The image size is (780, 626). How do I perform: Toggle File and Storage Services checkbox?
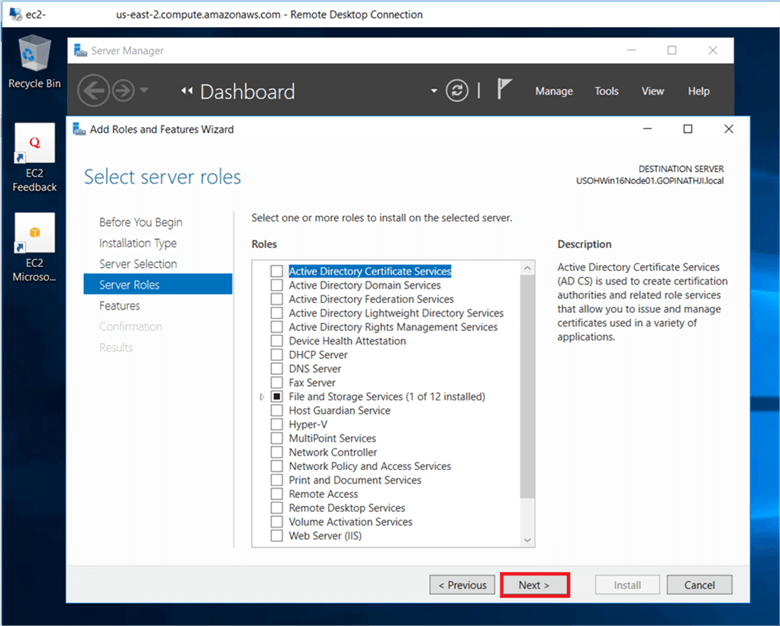click(277, 397)
